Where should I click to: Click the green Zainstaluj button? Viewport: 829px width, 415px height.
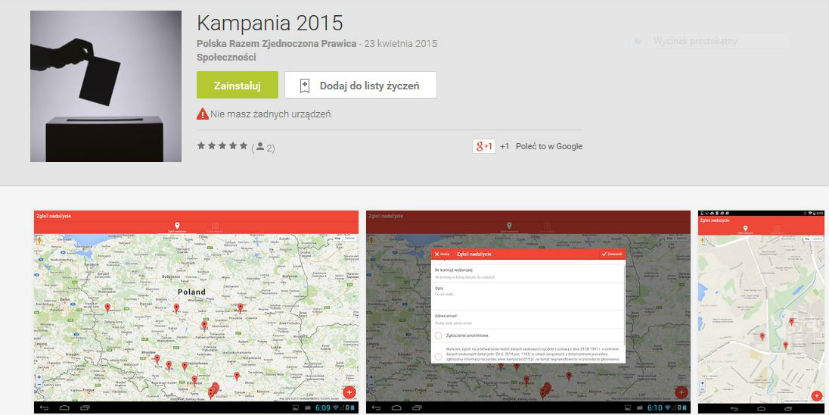tap(237, 85)
